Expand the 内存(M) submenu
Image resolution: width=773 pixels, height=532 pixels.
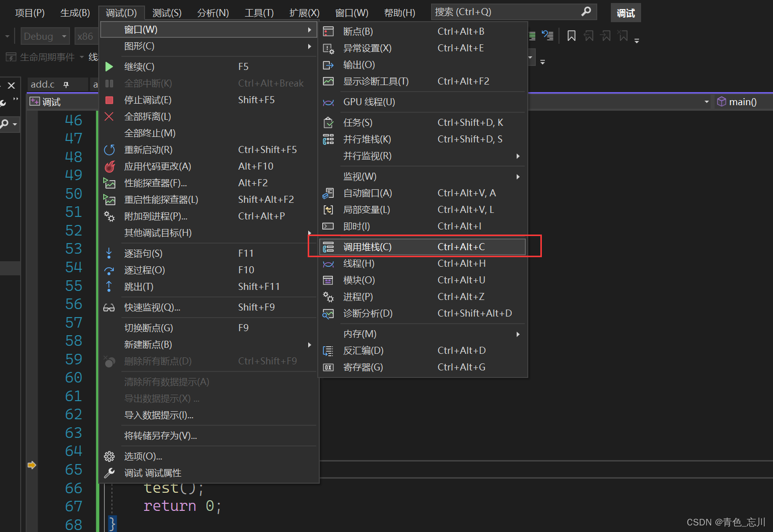point(518,334)
